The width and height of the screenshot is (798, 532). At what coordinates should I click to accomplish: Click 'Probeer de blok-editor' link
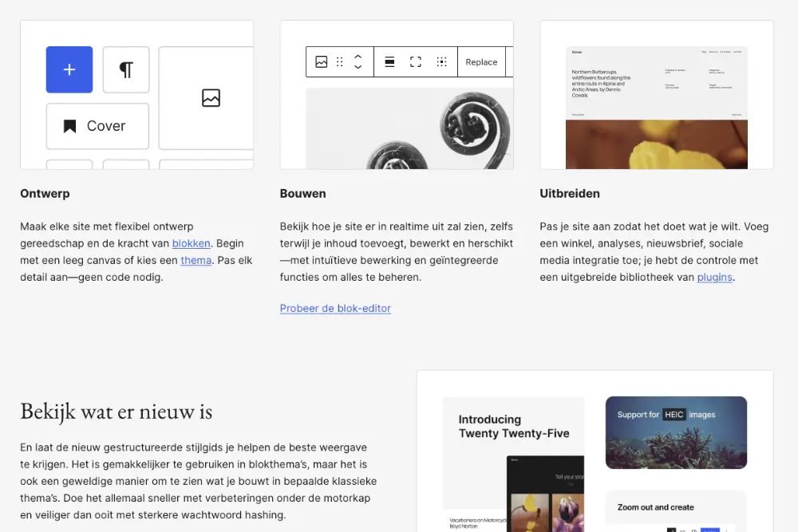(335, 308)
